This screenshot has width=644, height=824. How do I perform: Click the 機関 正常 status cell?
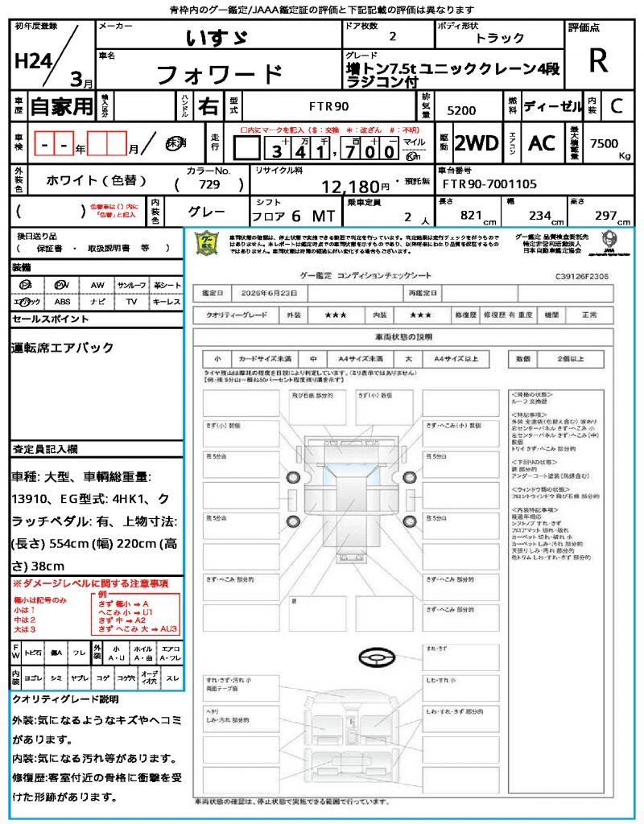click(x=589, y=315)
